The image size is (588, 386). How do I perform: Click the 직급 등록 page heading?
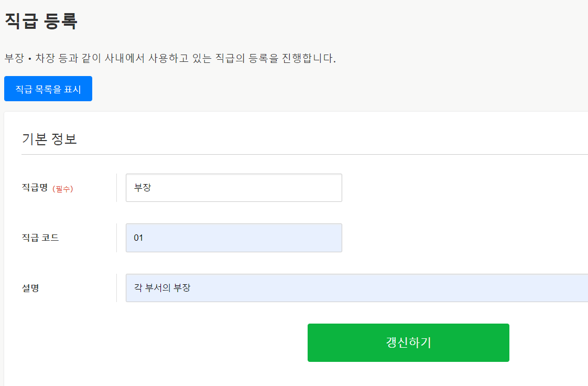(x=41, y=21)
